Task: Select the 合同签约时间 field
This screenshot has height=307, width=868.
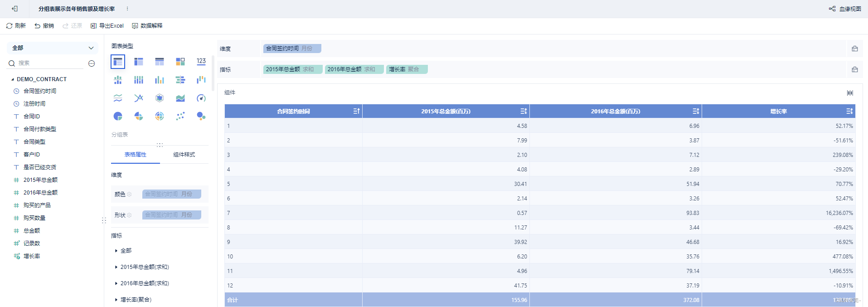Action: pos(40,91)
